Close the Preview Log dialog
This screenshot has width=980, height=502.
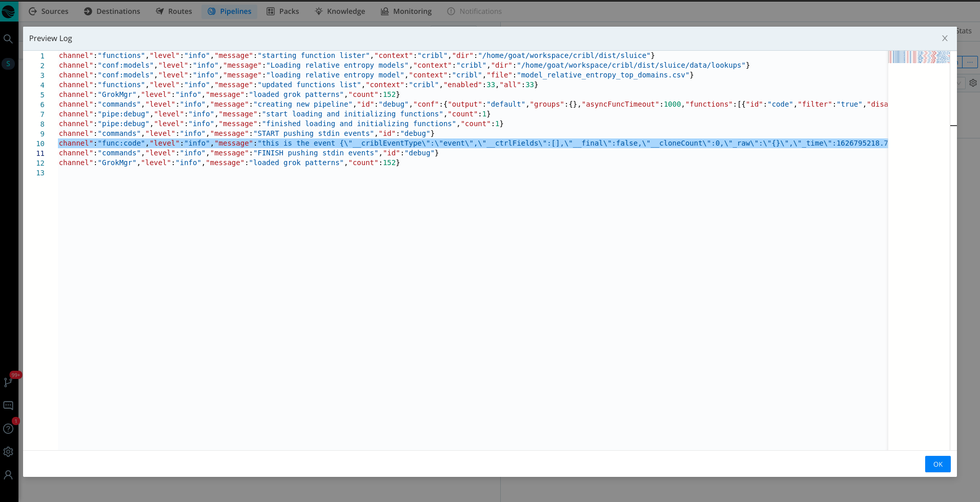pyautogui.click(x=944, y=38)
